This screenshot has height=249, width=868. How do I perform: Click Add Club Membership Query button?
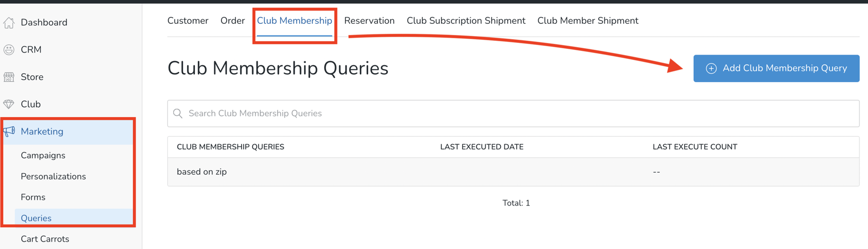tap(776, 68)
